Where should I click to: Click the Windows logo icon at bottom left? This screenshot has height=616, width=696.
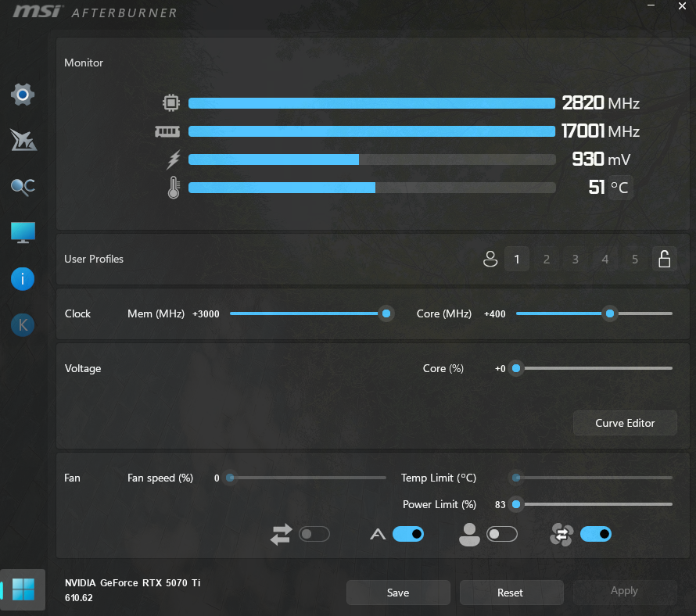(x=23, y=589)
